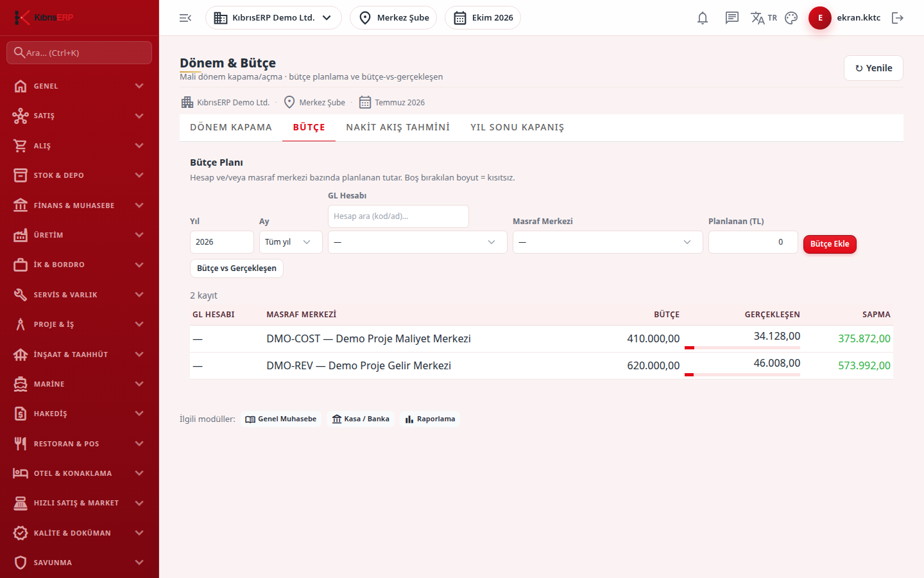924x578 pixels.
Task: Click the DMO-REV progress bar
Action: [742, 374]
